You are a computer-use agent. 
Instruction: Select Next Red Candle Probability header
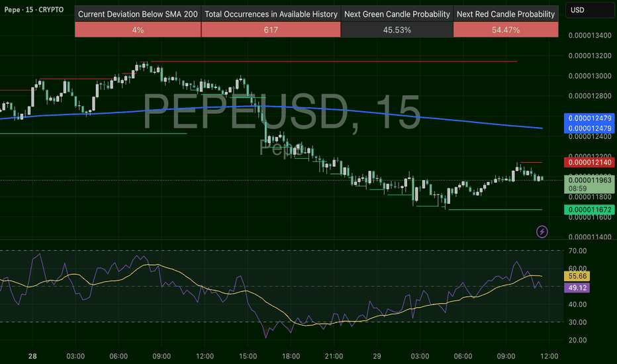click(506, 14)
